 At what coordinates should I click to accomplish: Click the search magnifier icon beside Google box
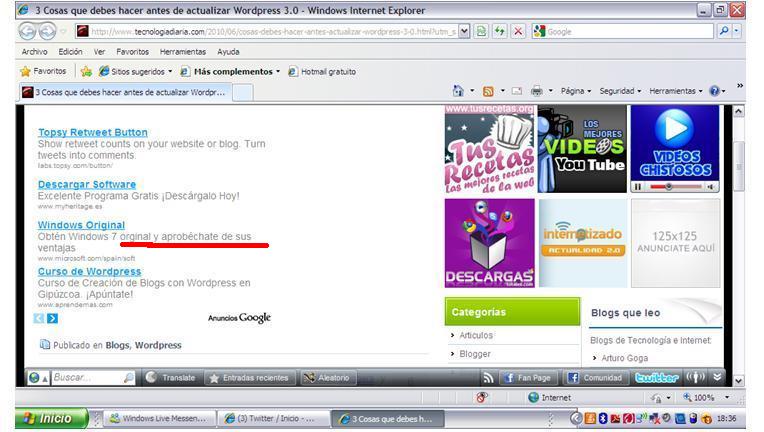point(724,31)
